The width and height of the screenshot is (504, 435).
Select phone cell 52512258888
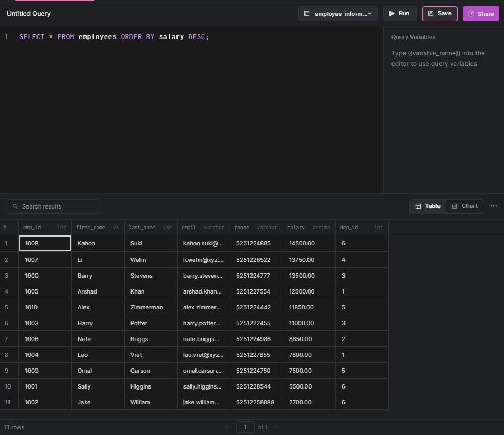click(256, 402)
